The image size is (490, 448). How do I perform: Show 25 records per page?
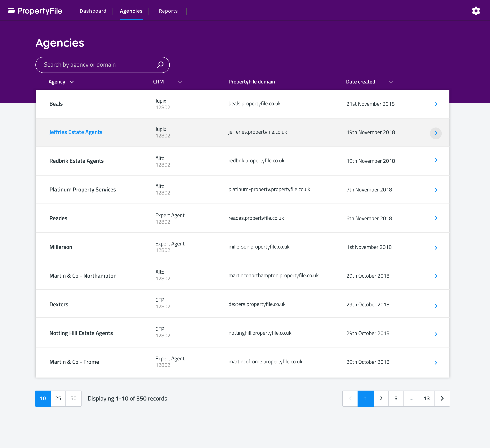[x=58, y=398]
